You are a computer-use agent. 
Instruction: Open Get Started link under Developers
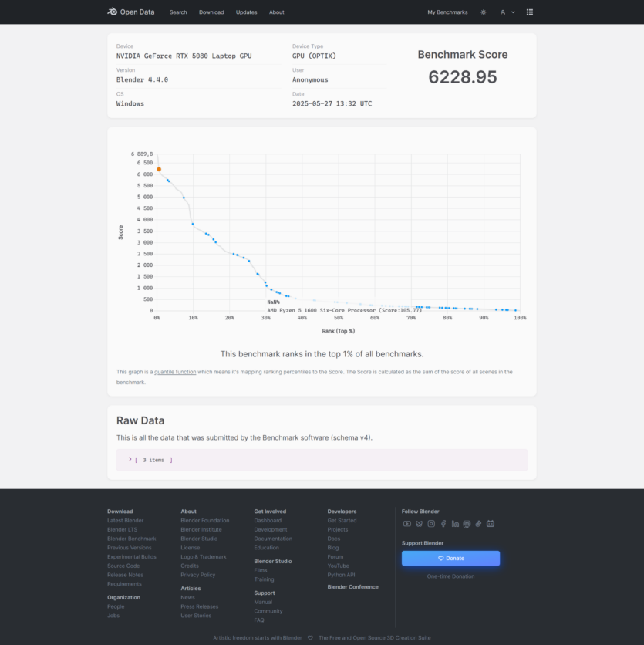click(x=342, y=520)
